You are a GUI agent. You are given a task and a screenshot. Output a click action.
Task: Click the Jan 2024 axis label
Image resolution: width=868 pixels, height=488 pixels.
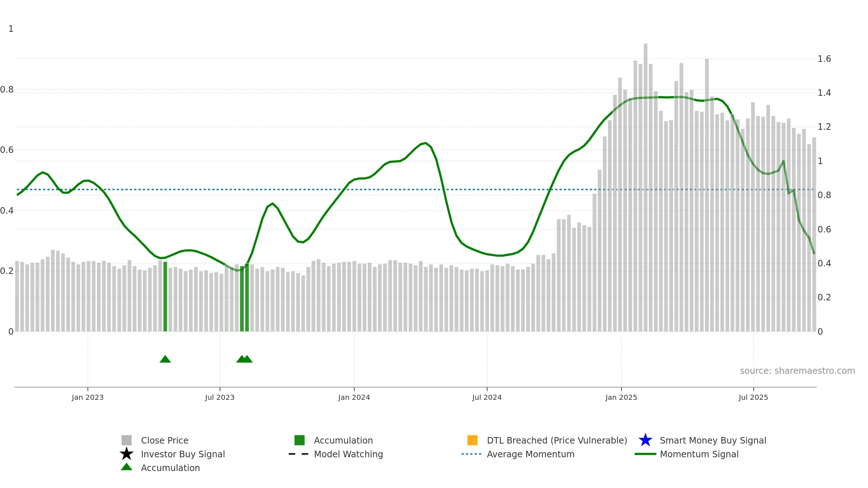[x=354, y=397]
